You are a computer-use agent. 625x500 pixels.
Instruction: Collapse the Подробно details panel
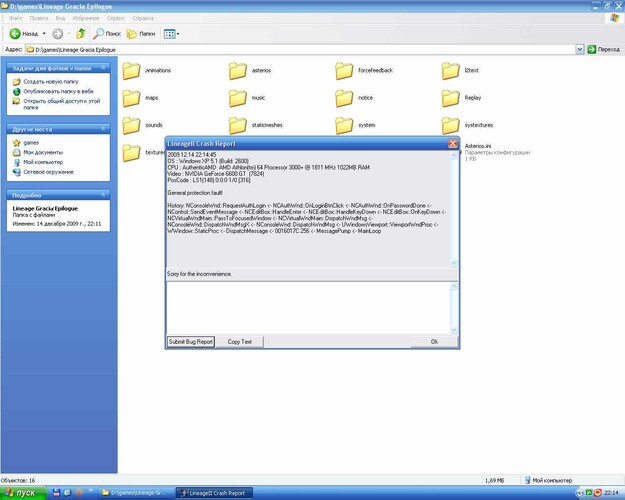(x=103, y=195)
